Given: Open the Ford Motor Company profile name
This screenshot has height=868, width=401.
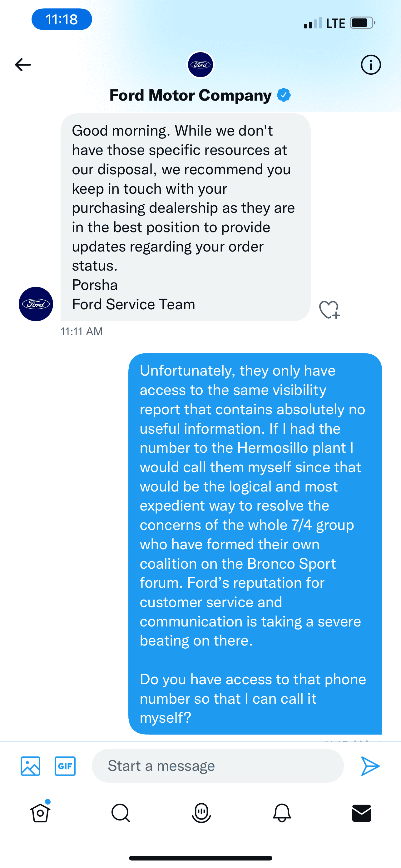Looking at the screenshot, I should (190, 95).
